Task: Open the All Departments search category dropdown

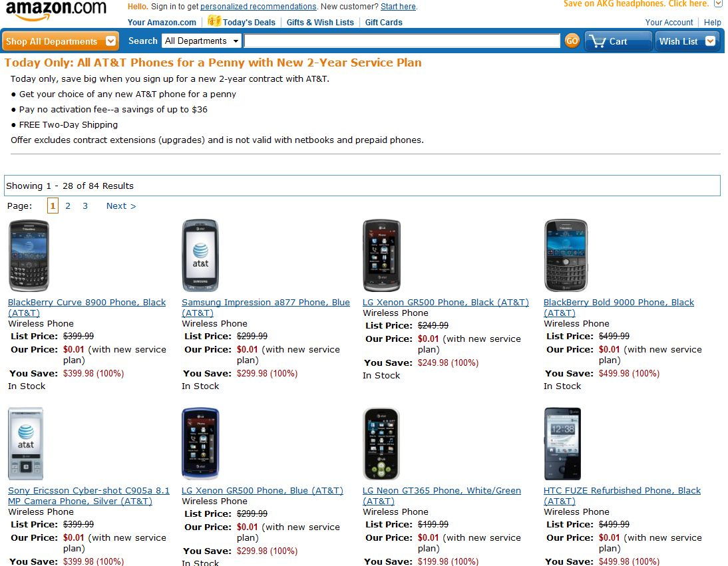Action: [202, 41]
